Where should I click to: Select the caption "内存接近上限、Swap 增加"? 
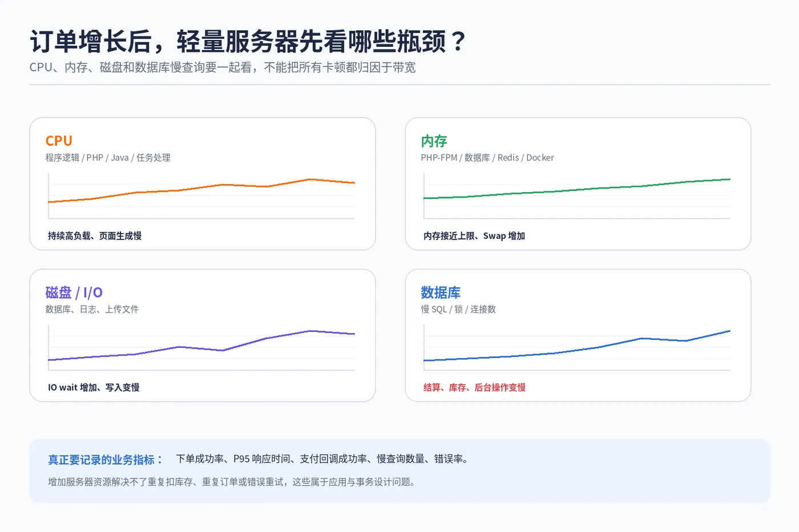pyautogui.click(x=474, y=236)
